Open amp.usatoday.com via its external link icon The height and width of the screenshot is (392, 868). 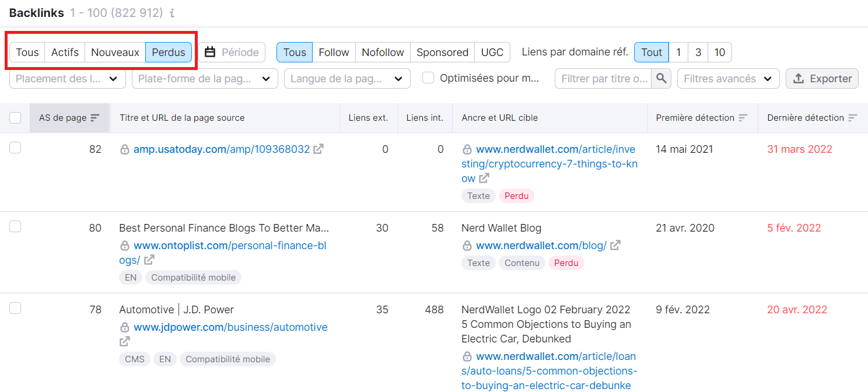pyautogui.click(x=318, y=149)
